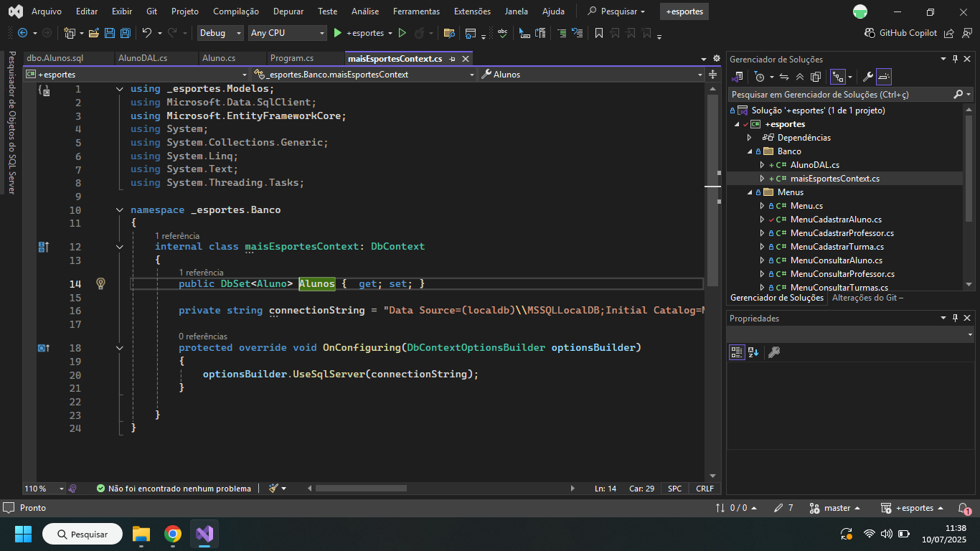The height and width of the screenshot is (551, 980).
Task: Collapse all in the Solution Explorer toolbar
Action: click(x=800, y=77)
